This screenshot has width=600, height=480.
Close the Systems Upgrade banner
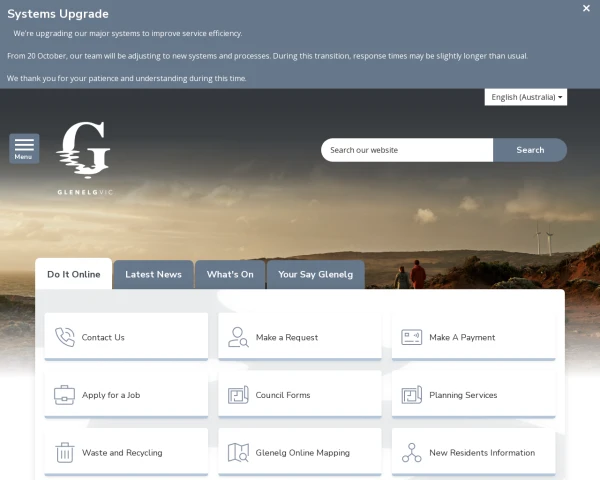tap(586, 8)
